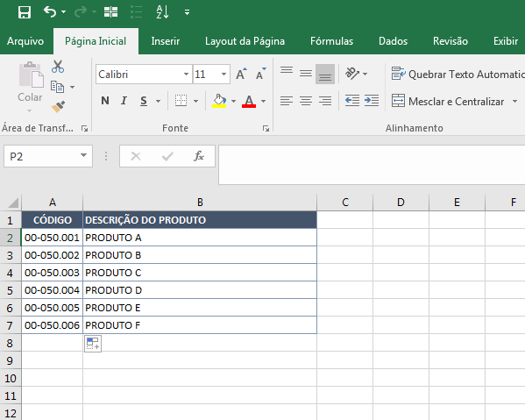Open fill color palette dropdown
The width and height of the screenshot is (525, 420).
pyautogui.click(x=233, y=101)
